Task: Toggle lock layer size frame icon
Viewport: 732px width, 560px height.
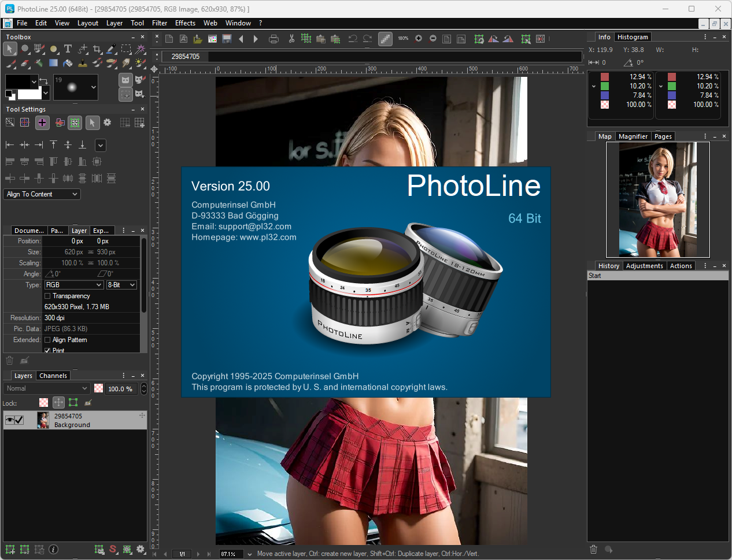Action: coord(73,402)
